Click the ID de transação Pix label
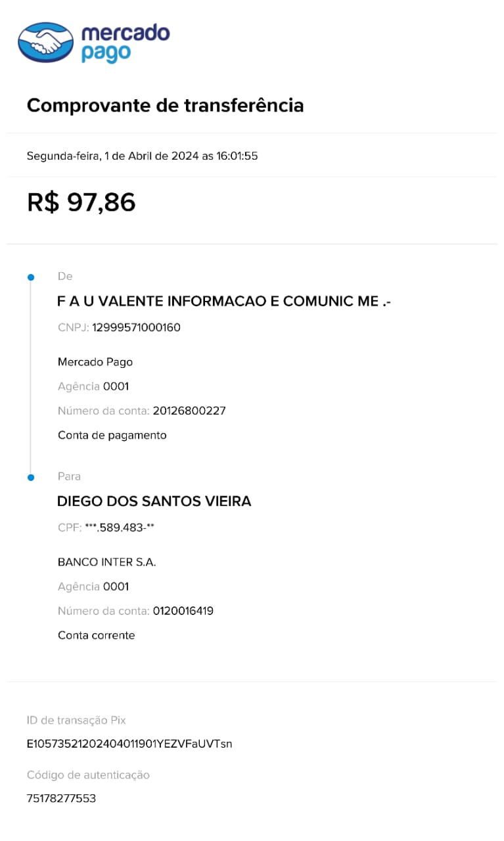This screenshot has height=841, width=504. click(76, 720)
